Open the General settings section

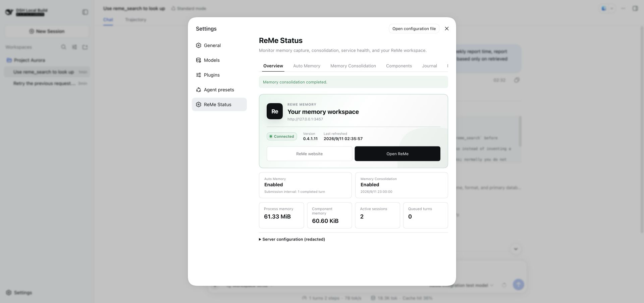tap(219, 45)
